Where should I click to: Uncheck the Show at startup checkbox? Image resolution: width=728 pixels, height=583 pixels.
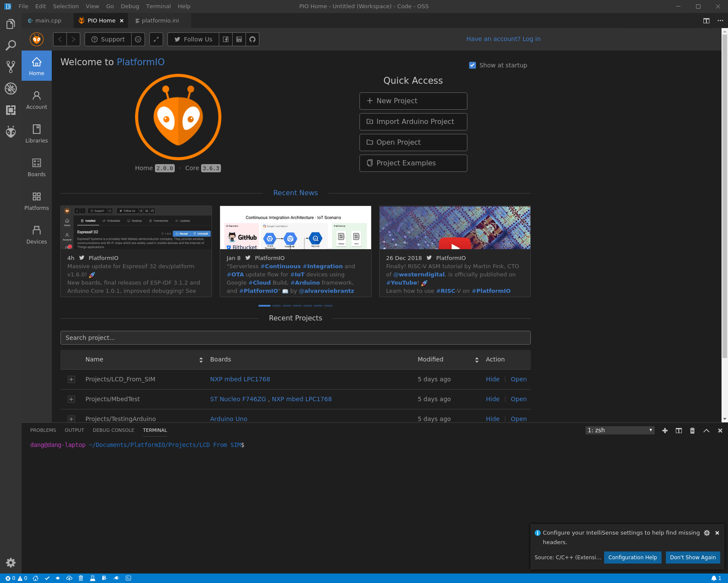(x=473, y=65)
